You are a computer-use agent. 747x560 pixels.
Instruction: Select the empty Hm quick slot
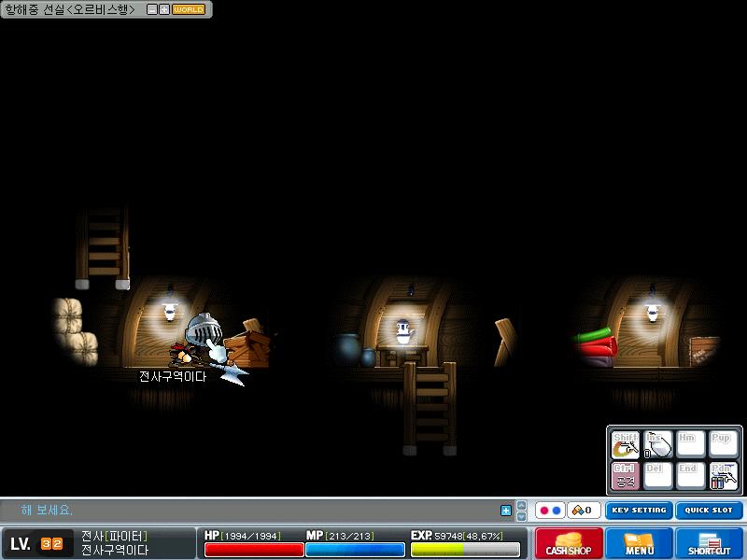(690, 444)
